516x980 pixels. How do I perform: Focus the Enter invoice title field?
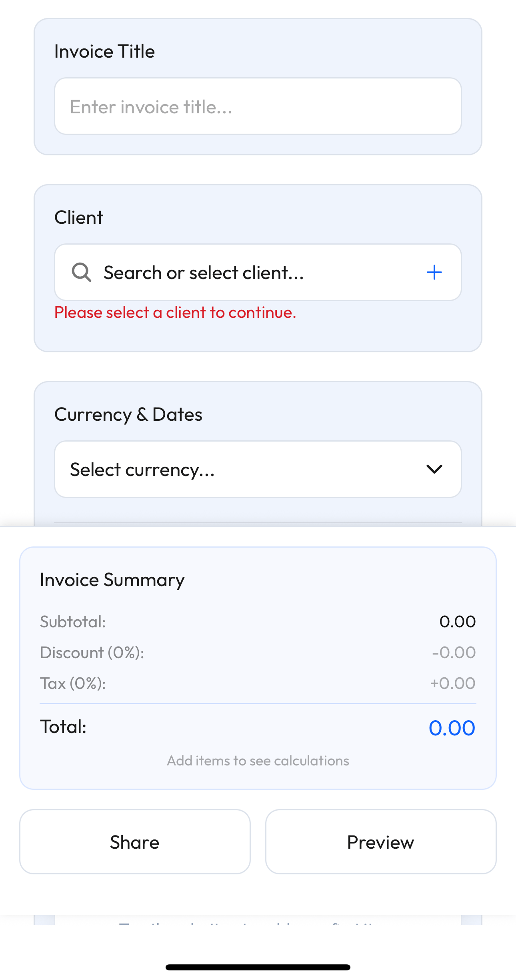[x=258, y=106]
